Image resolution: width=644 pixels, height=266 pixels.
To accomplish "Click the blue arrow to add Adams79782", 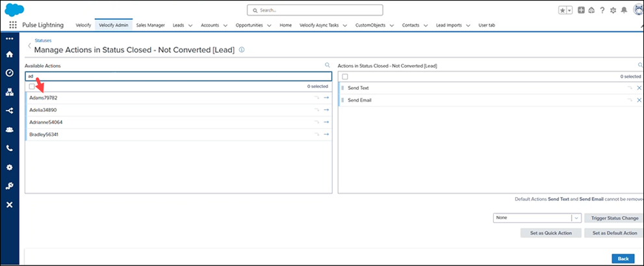I will pyautogui.click(x=326, y=98).
